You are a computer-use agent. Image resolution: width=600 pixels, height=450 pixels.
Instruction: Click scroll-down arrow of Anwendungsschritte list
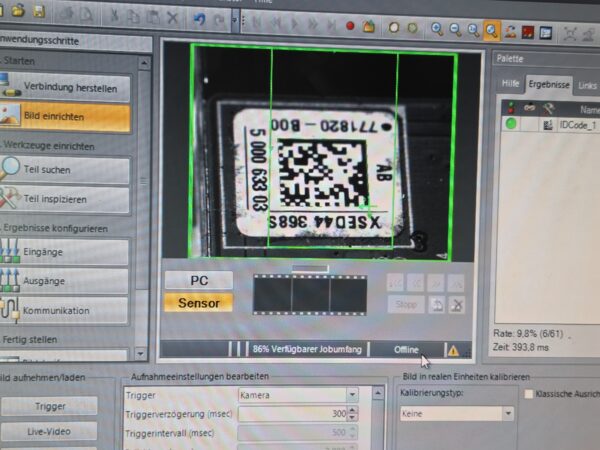click(x=140, y=353)
